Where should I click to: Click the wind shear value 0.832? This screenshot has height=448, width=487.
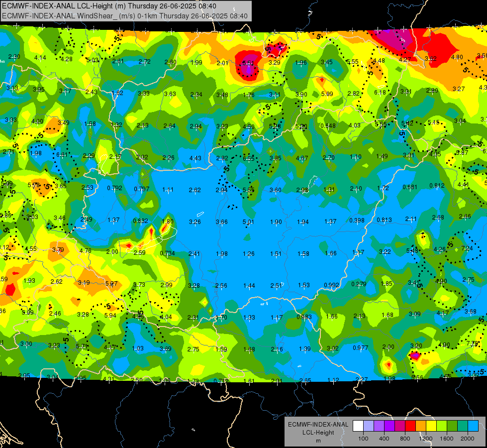click(140, 221)
